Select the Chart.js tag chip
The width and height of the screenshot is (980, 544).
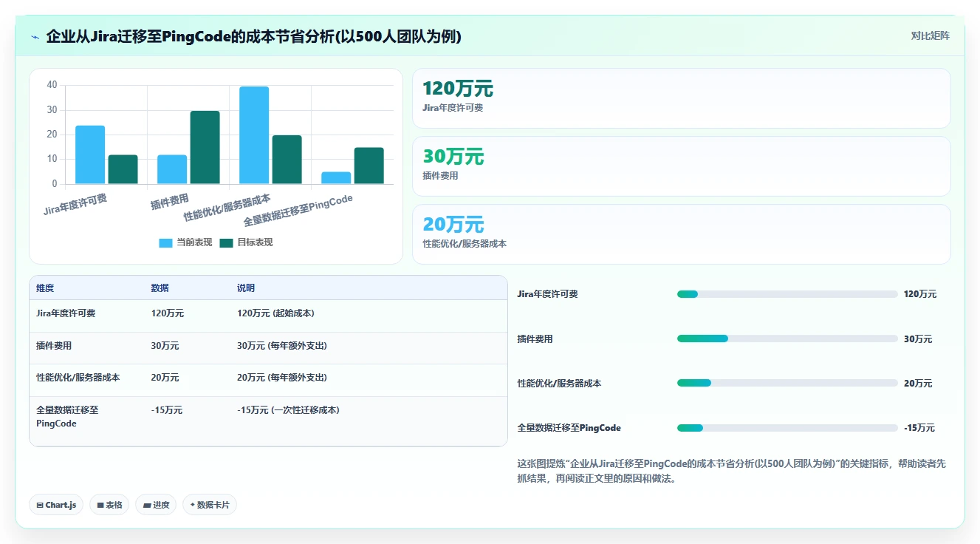(x=57, y=505)
